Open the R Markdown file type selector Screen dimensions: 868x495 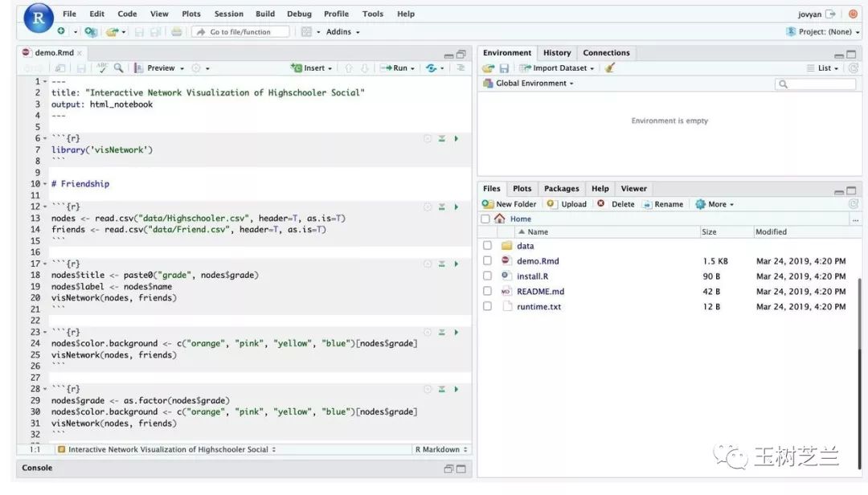[x=441, y=449]
